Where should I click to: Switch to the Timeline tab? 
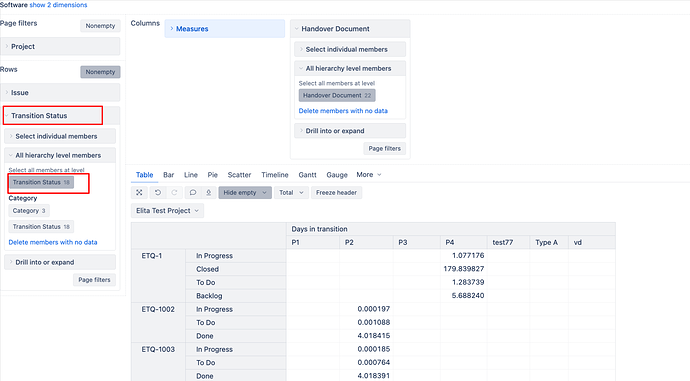click(275, 175)
